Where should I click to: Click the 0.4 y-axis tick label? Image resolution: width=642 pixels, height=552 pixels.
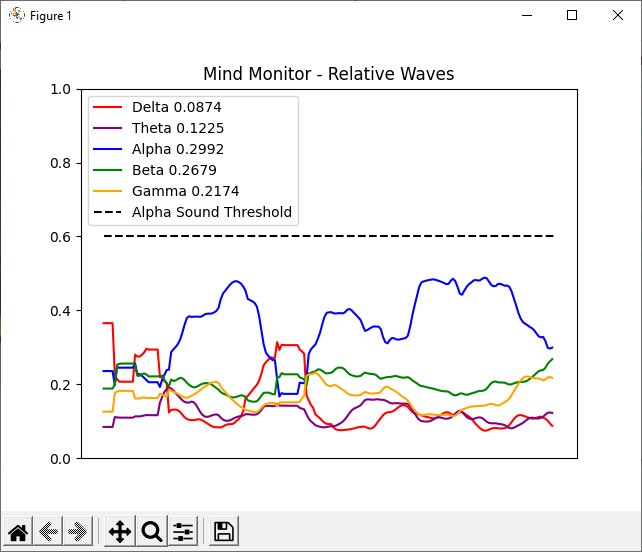tap(60, 311)
